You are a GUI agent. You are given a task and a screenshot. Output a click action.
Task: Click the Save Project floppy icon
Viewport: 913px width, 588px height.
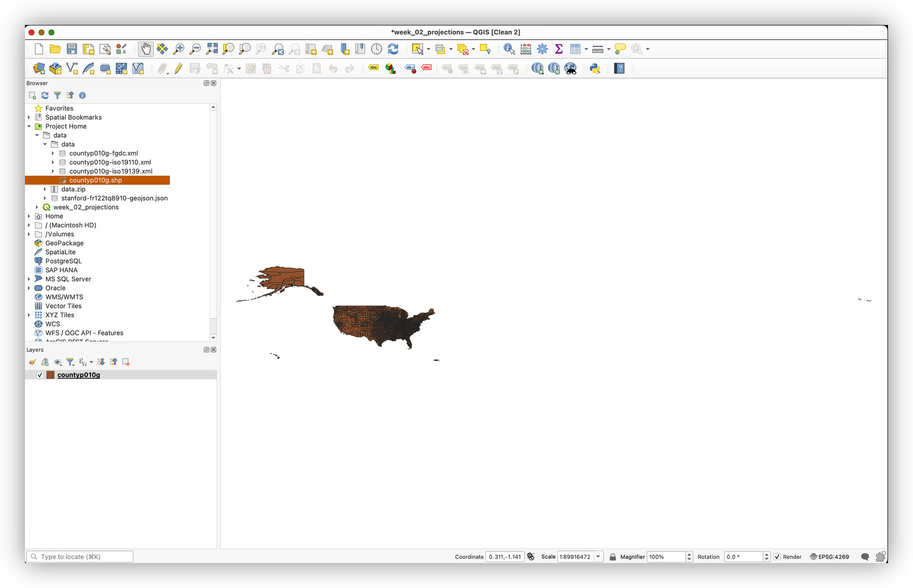point(72,49)
